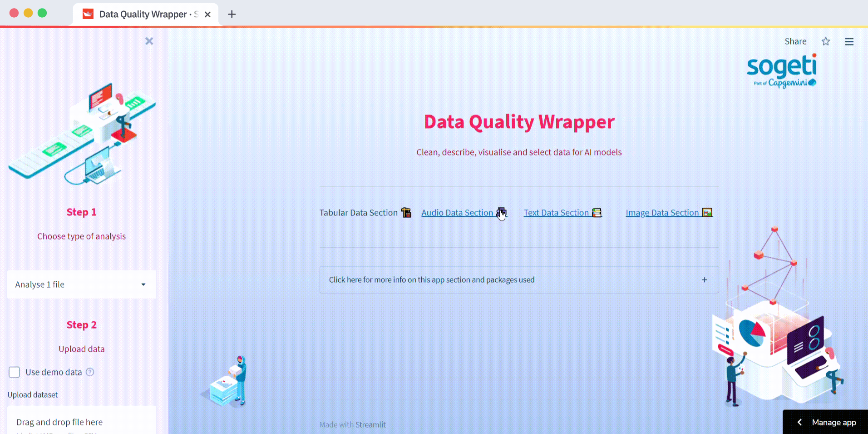Select the Data Quality Wrapper browser tab

(141, 14)
